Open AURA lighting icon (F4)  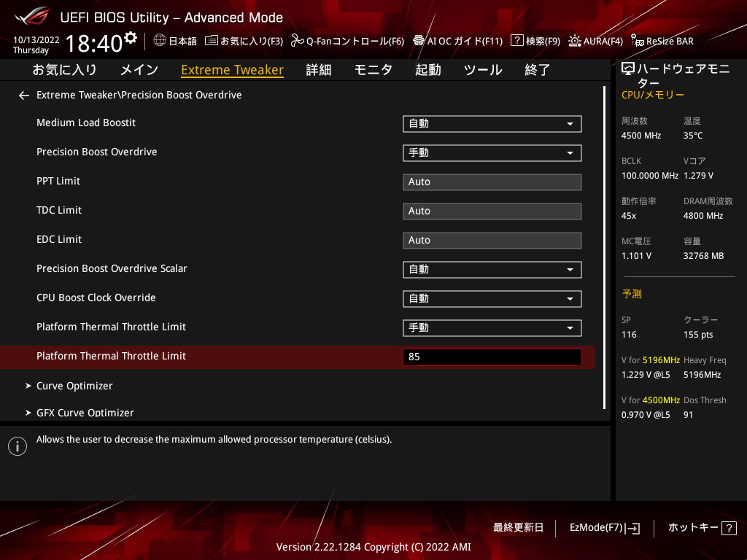click(575, 41)
